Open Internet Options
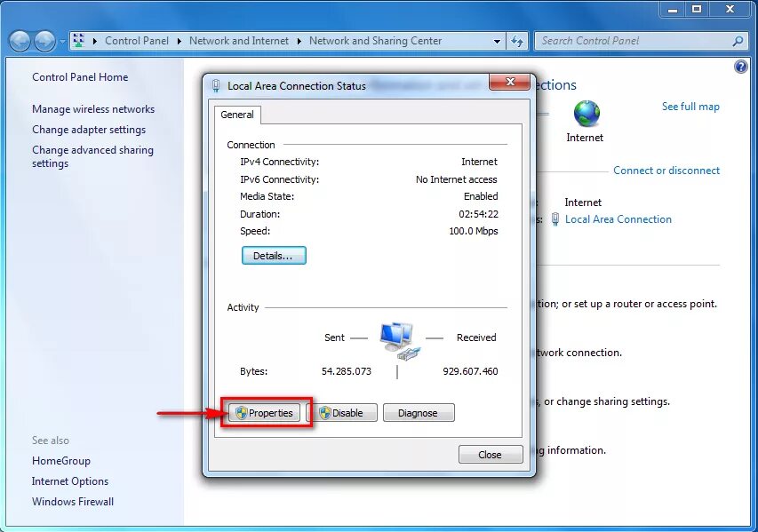758x532 pixels. pos(70,481)
